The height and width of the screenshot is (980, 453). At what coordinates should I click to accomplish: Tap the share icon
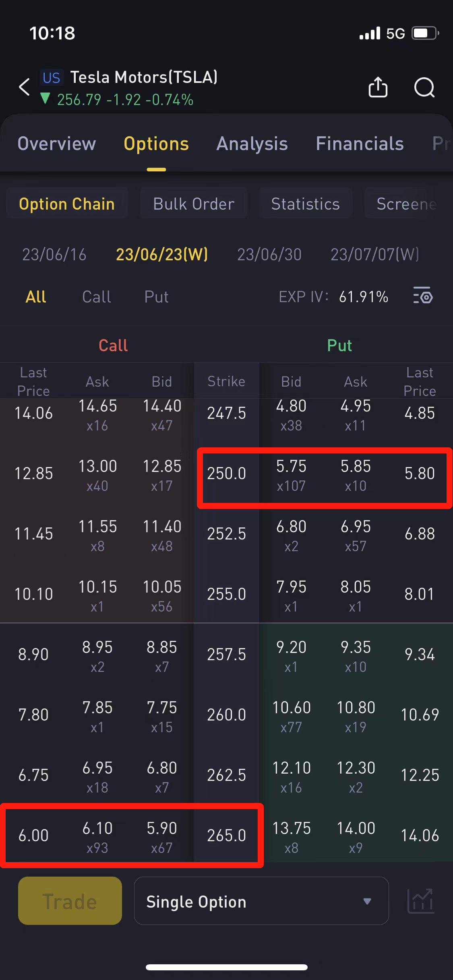(378, 87)
